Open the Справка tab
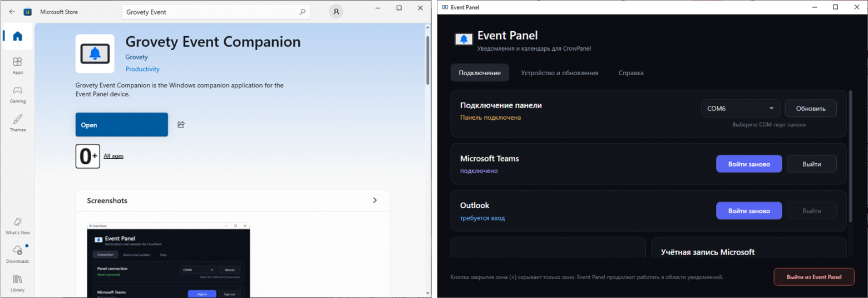868x298 pixels. 630,73
